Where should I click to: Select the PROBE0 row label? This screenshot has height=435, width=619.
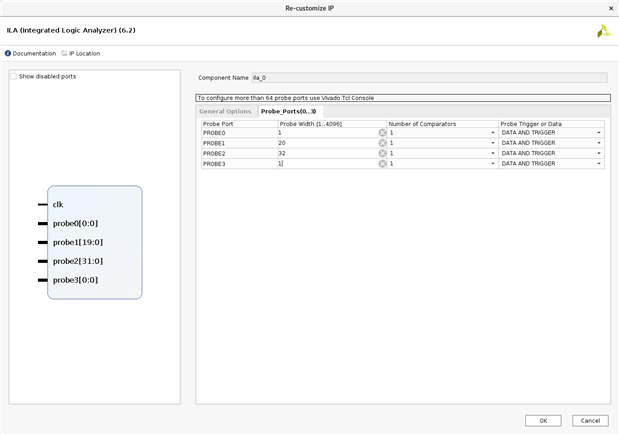click(214, 133)
